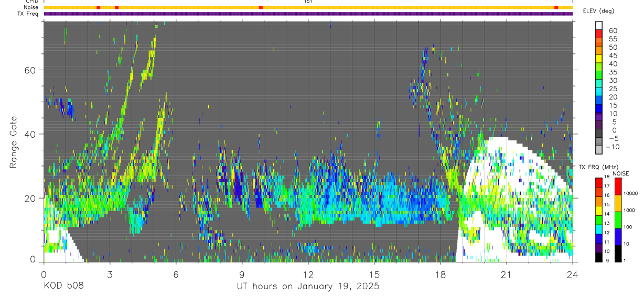Viewport: 644px width, 297px height.
Task: Pick the light gray bottom ELEV swatch
Action: click(x=599, y=151)
